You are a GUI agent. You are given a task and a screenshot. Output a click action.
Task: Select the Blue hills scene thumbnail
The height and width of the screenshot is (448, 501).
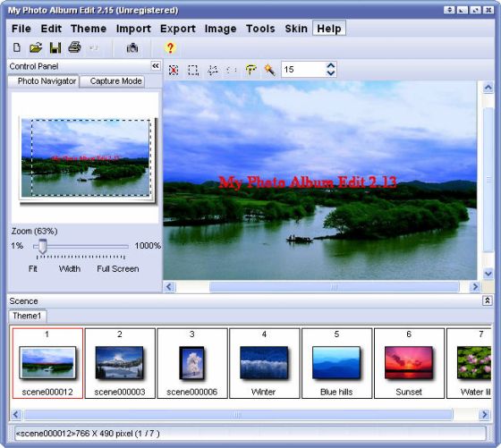336,363
